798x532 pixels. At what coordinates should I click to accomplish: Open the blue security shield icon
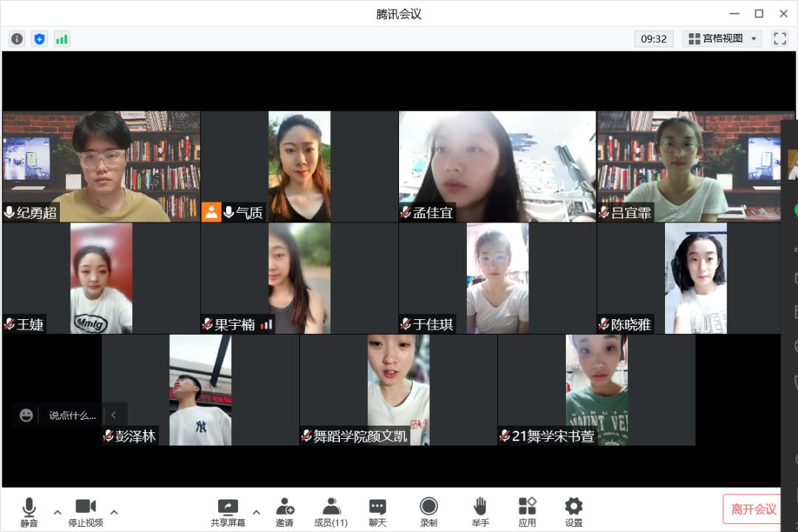click(39, 39)
